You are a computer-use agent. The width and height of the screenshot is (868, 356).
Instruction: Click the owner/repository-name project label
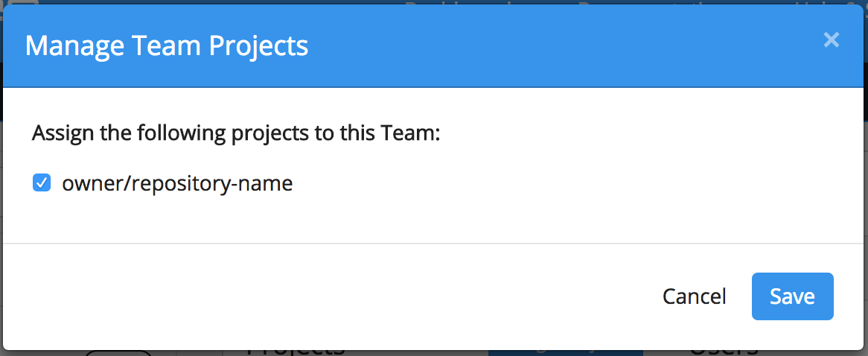click(x=177, y=183)
